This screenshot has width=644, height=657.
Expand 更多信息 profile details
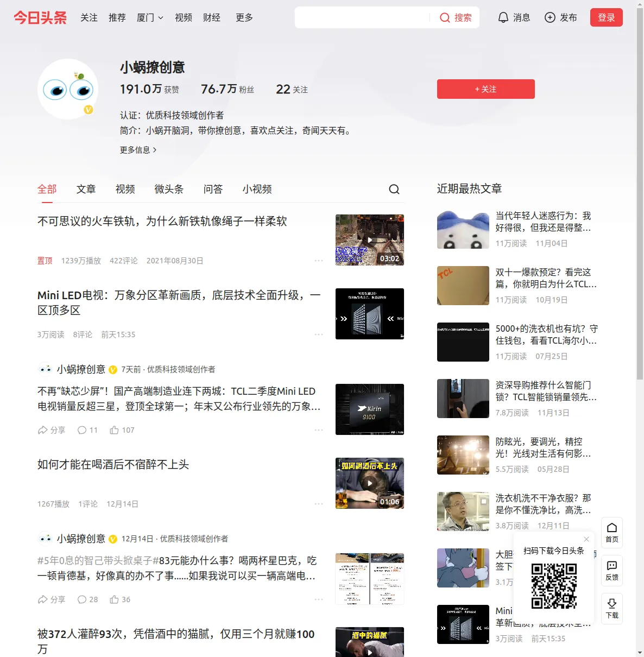[x=138, y=150]
